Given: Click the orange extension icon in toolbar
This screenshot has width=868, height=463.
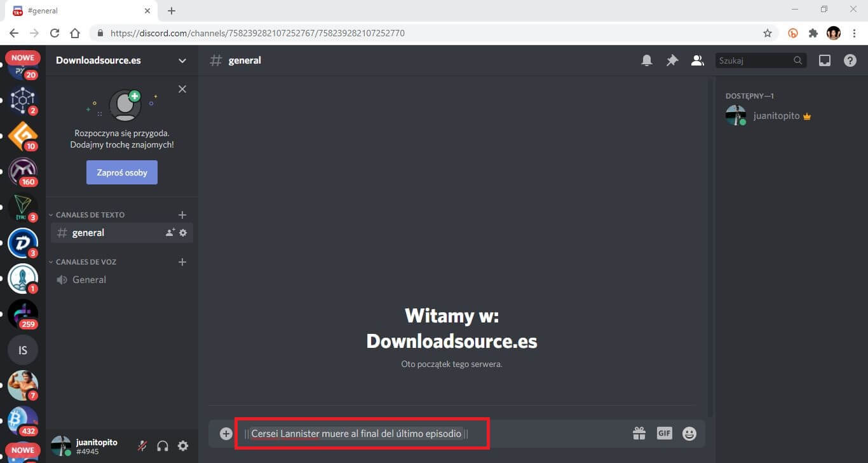Looking at the screenshot, I should (793, 33).
